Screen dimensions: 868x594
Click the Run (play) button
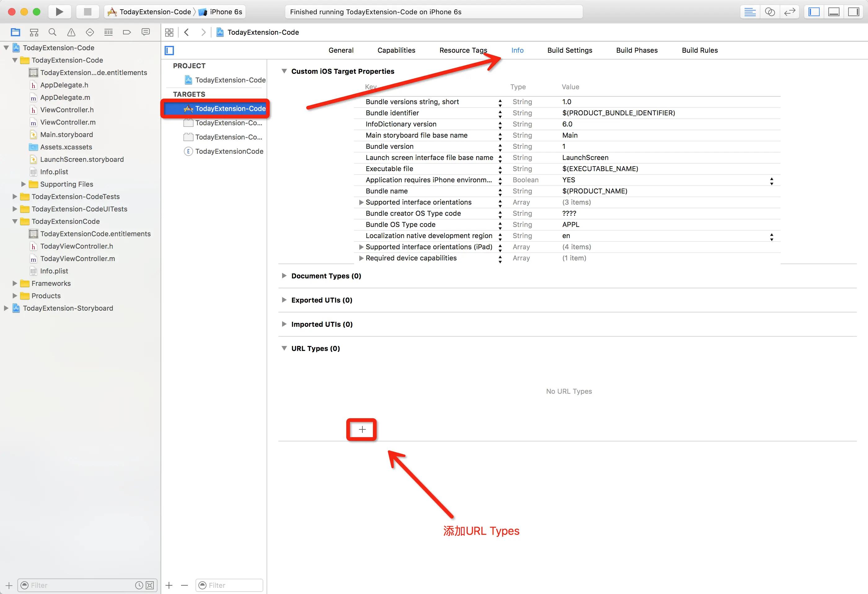pos(60,11)
